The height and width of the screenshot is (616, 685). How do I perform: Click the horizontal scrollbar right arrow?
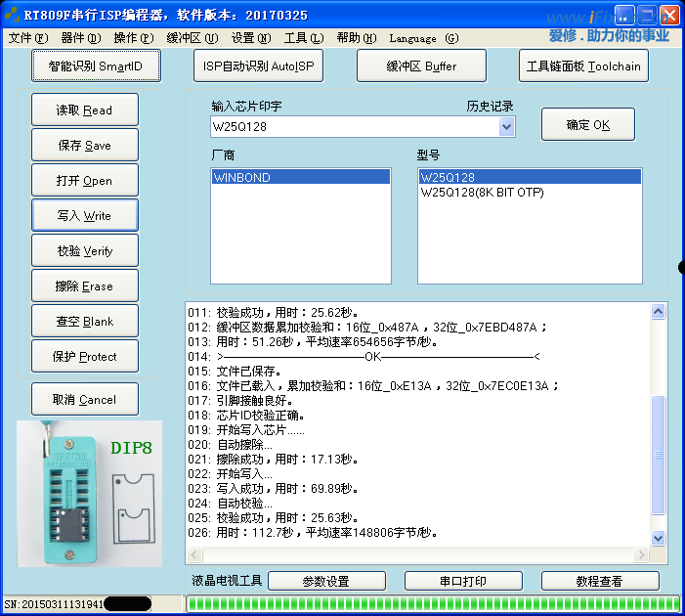(x=641, y=554)
